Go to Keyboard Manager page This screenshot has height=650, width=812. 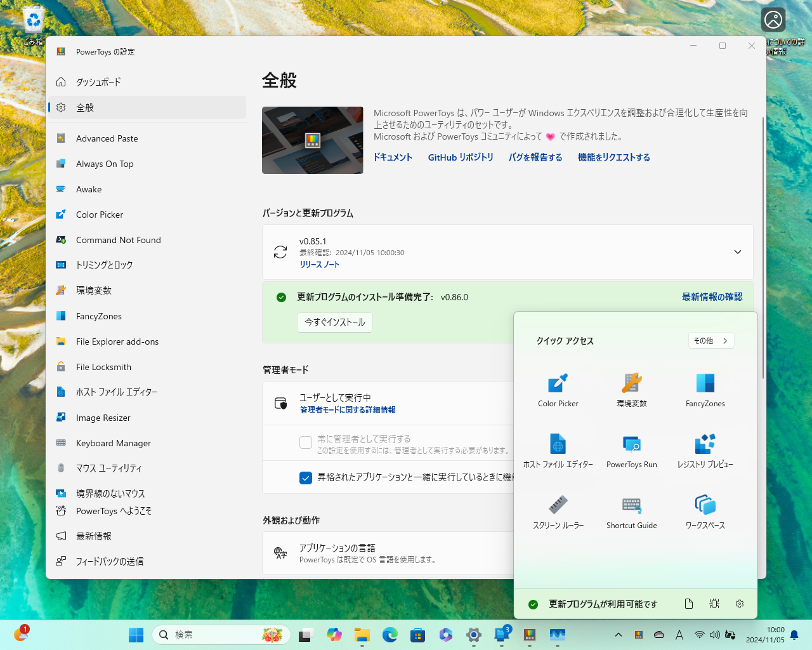147,443
